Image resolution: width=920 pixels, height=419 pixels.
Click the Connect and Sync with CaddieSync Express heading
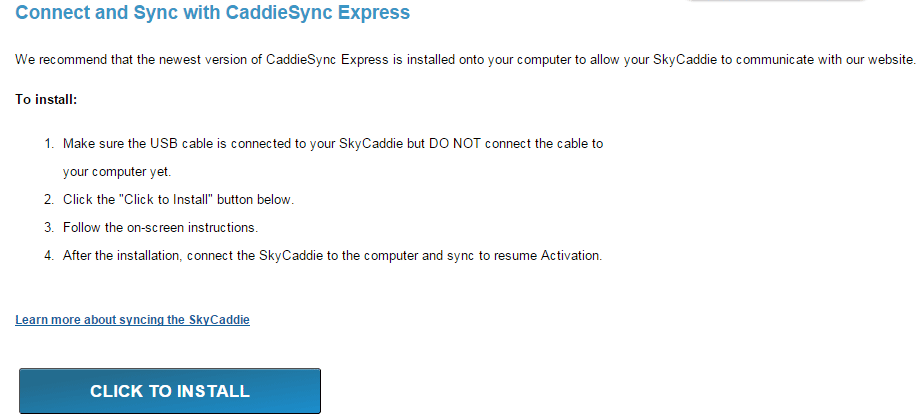[212, 12]
